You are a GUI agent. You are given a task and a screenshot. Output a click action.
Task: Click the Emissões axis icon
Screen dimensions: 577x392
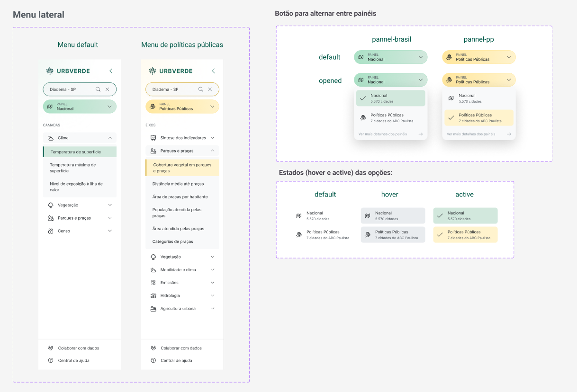(153, 283)
